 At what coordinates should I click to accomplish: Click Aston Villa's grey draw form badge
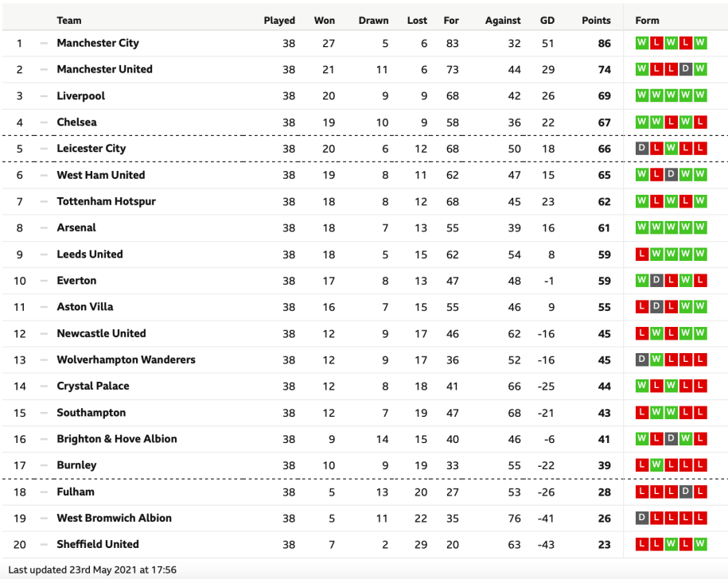(x=656, y=307)
